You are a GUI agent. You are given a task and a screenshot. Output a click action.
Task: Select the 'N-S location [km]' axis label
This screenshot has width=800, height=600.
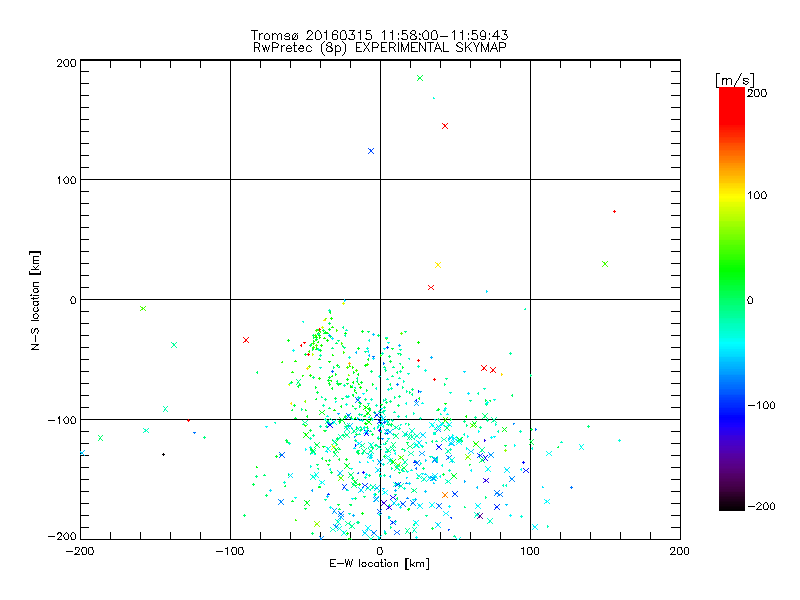[x=35, y=300]
